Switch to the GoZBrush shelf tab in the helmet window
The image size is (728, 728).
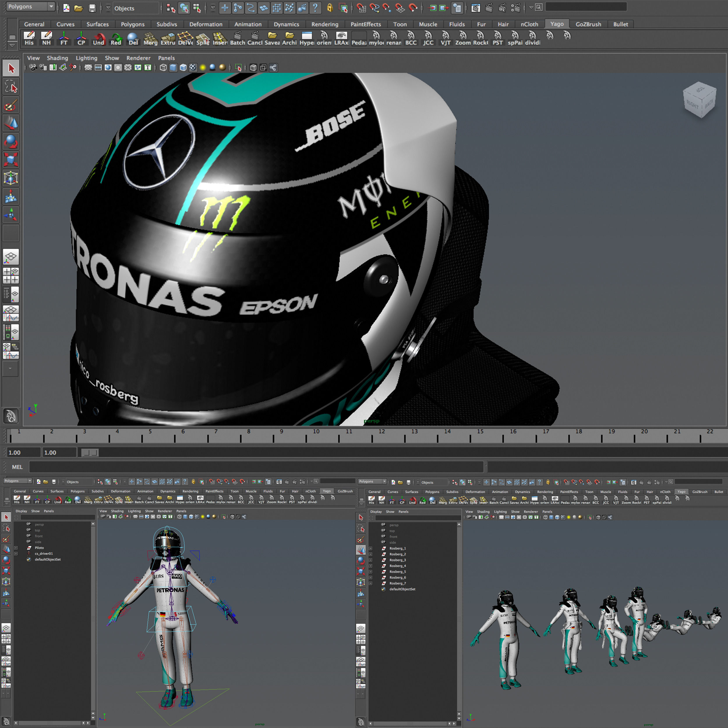(588, 24)
